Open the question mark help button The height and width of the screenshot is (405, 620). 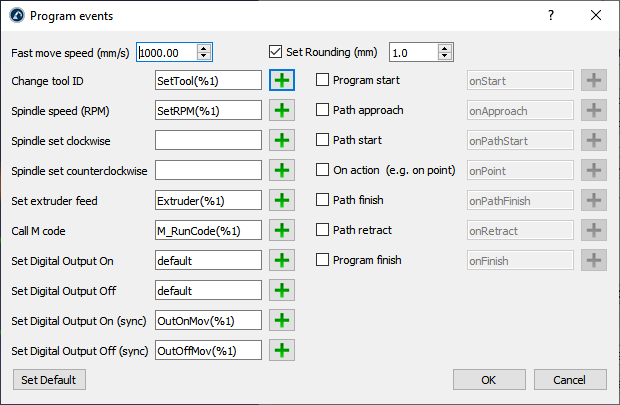click(x=551, y=15)
